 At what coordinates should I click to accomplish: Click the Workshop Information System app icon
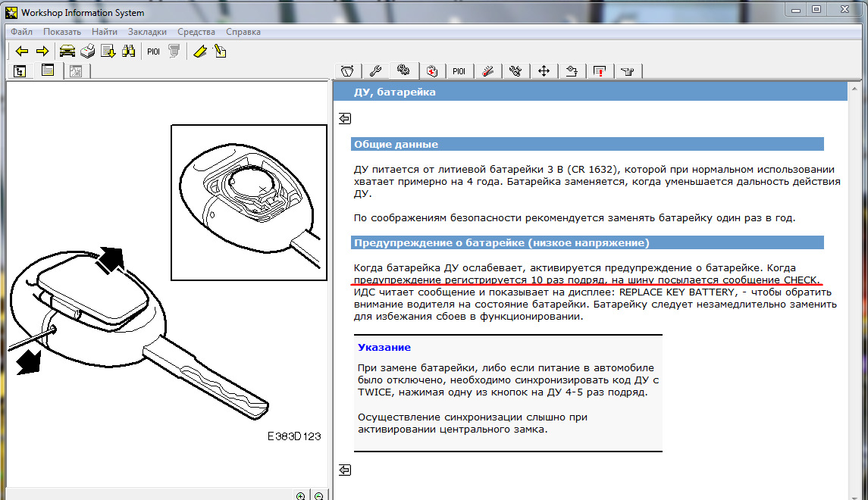11,12
